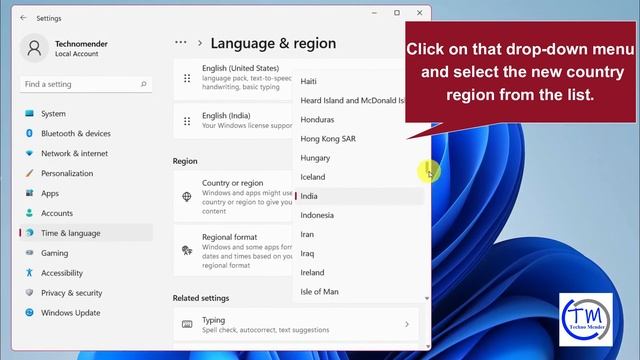Image resolution: width=640 pixels, height=360 pixels.
Task: Open Privacy & security label
Action: point(71,293)
